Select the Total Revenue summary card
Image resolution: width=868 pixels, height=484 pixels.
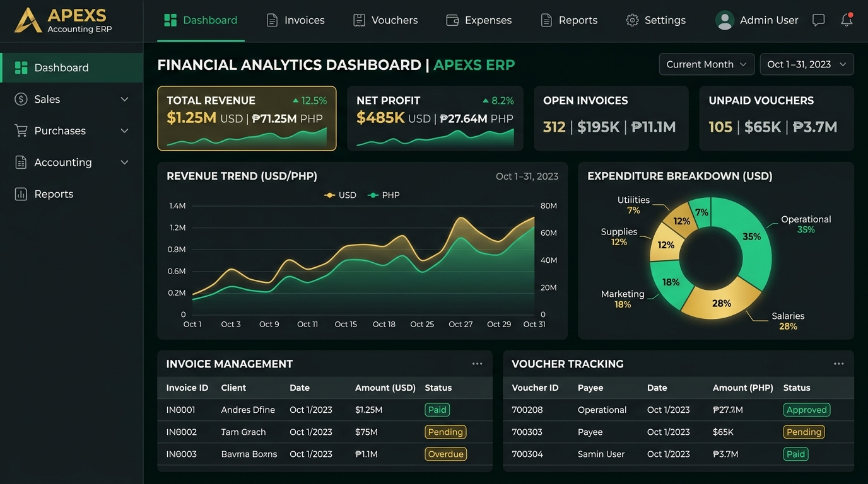click(247, 118)
